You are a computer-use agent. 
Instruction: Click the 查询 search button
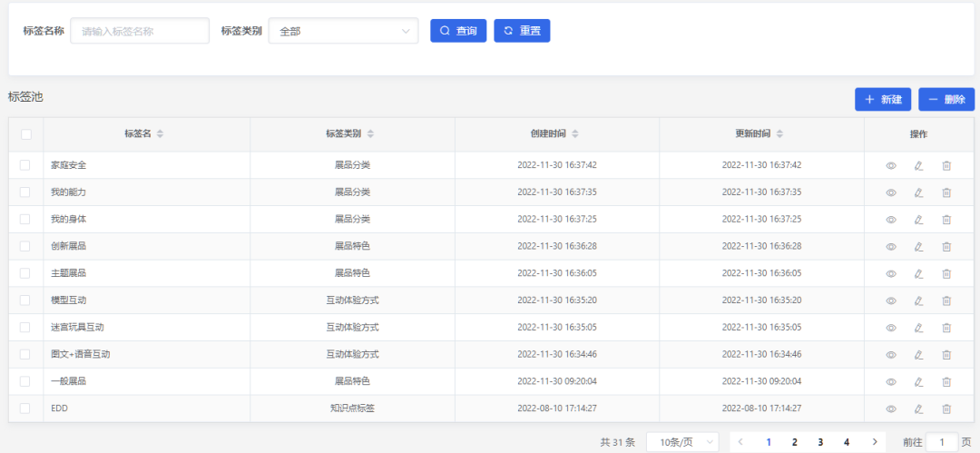(x=458, y=31)
